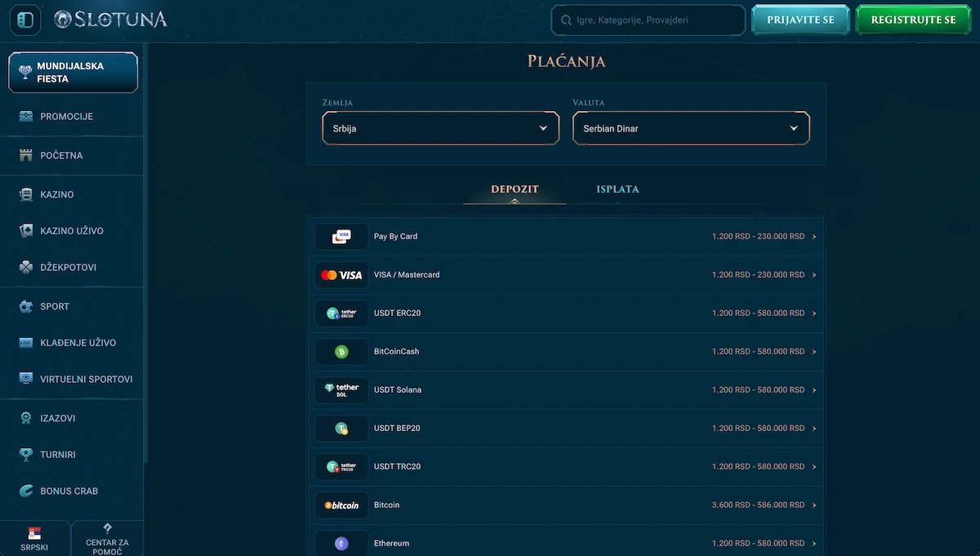This screenshot has width=980, height=556.
Task: Click the Prijavite Se button
Action: pos(800,20)
